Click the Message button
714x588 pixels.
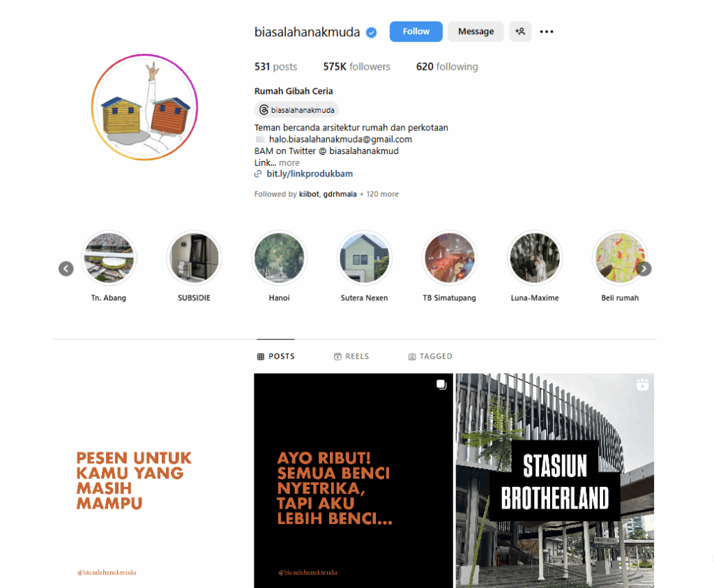pos(476,31)
